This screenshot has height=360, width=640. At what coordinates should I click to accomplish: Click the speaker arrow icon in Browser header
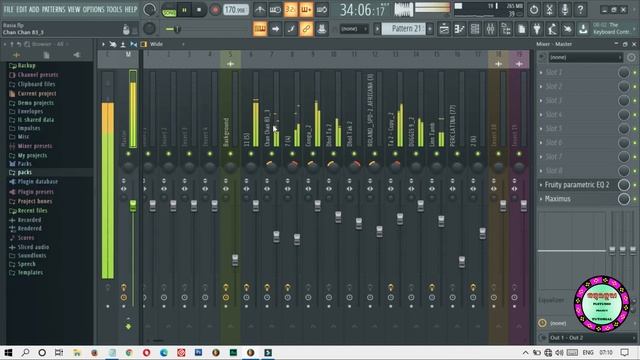(76, 55)
